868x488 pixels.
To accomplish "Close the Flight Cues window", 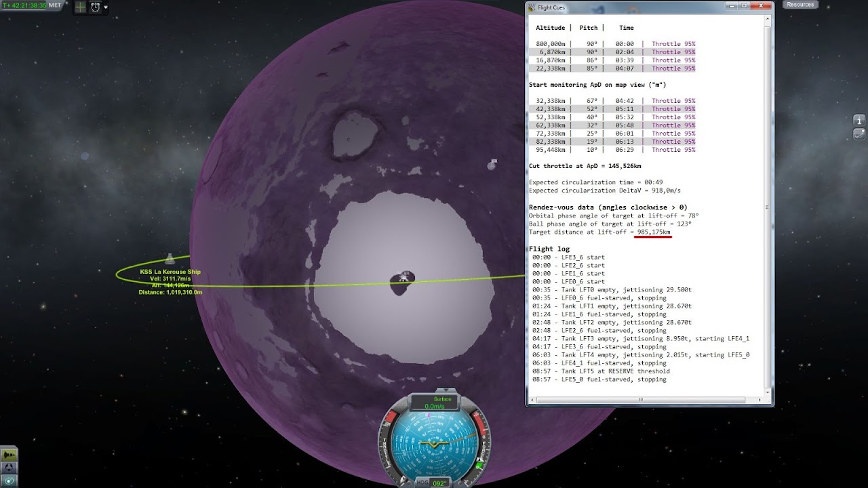I will pyautogui.click(x=762, y=7).
